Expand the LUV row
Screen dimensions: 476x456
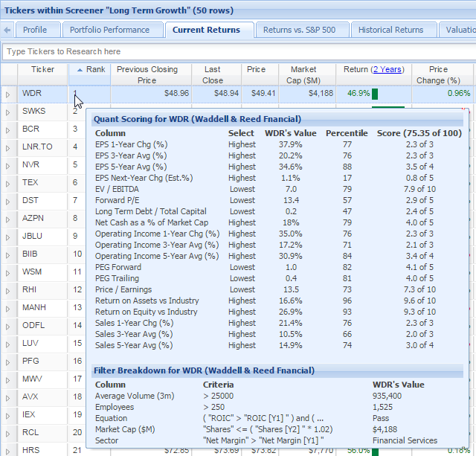pyautogui.click(x=8, y=345)
